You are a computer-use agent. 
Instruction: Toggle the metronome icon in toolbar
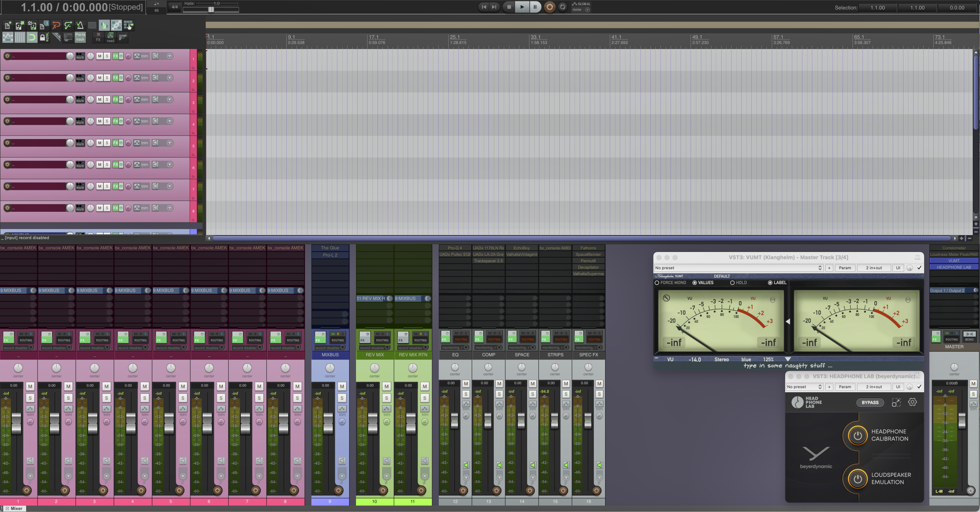[x=80, y=26]
